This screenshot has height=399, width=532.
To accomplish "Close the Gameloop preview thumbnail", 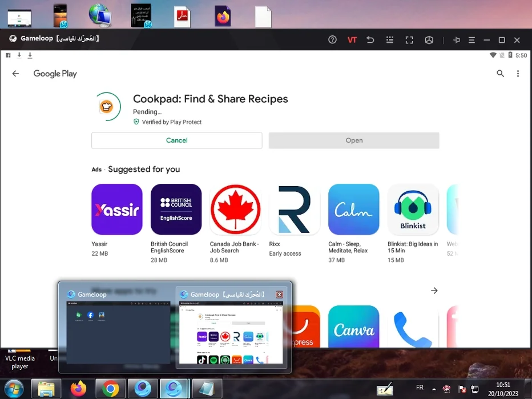I will pyautogui.click(x=279, y=295).
